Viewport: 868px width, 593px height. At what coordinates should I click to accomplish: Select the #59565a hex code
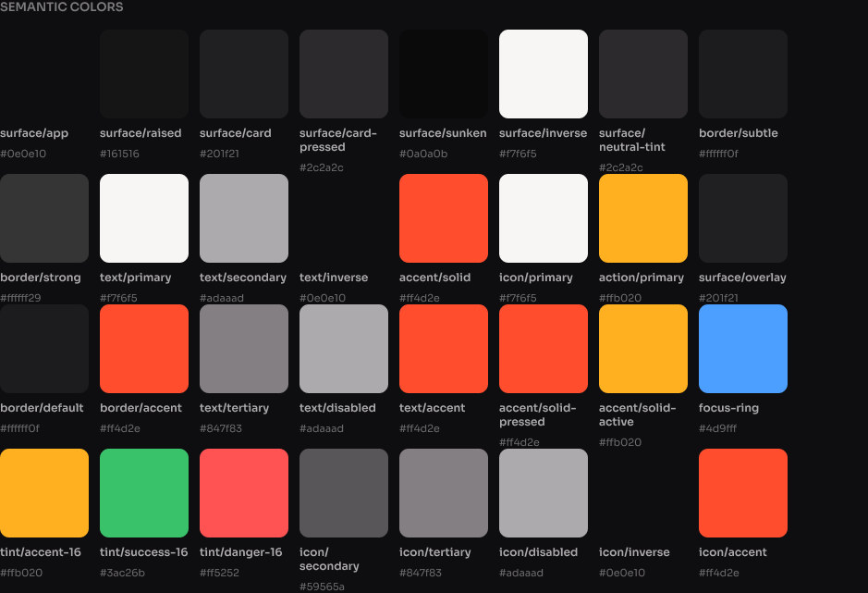[323, 587]
